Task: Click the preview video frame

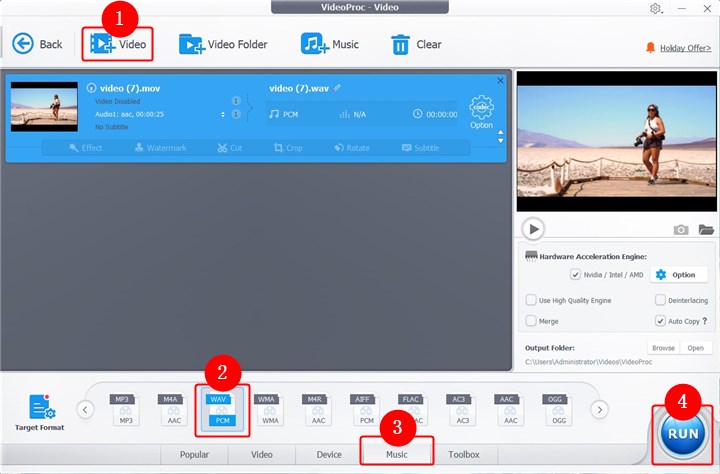Action: [616, 141]
